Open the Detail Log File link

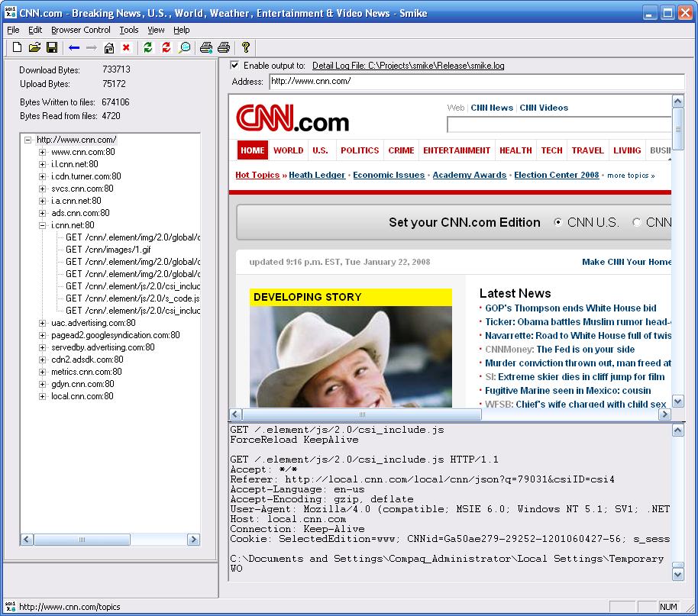click(408, 66)
